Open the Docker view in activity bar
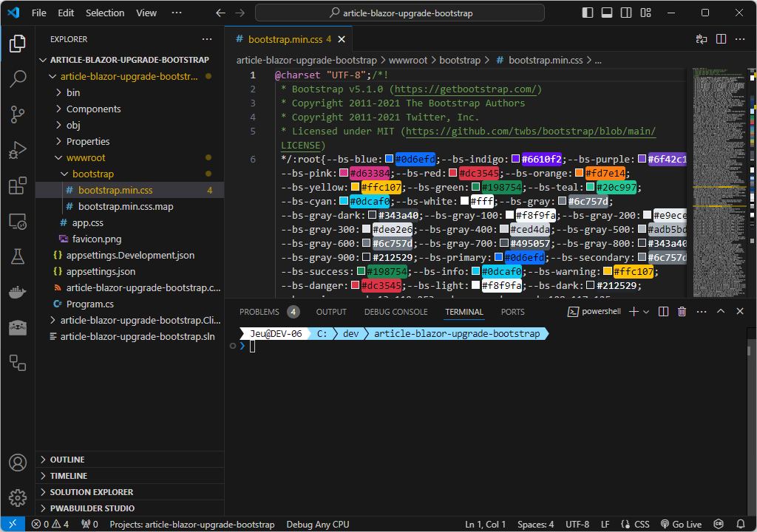Viewport: 757px width, 532px height. (x=18, y=292)
